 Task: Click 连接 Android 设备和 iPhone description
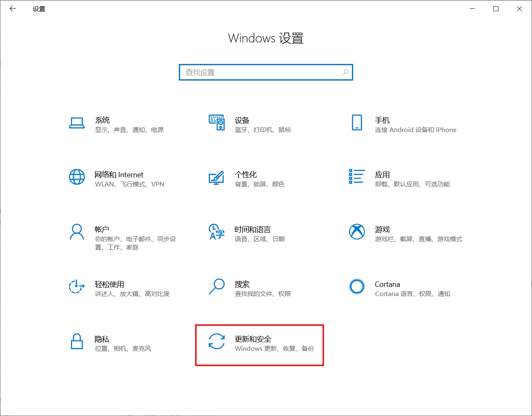415,130
